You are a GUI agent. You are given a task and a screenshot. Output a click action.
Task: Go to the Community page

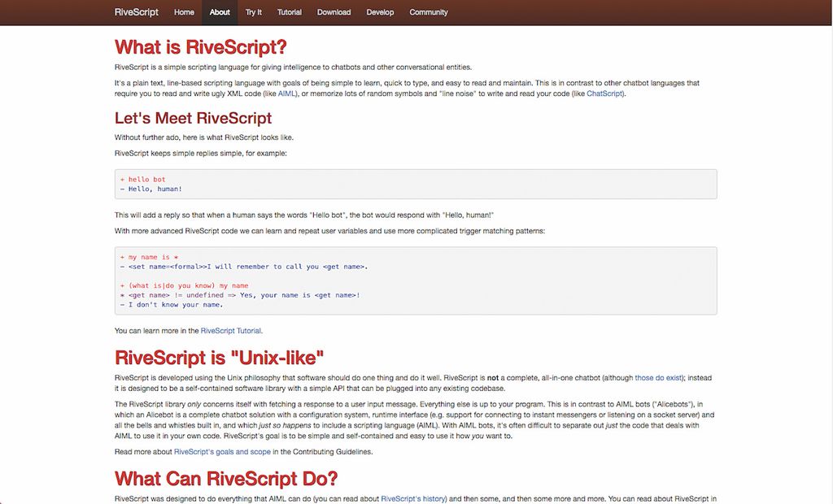[x=429, y=12]
